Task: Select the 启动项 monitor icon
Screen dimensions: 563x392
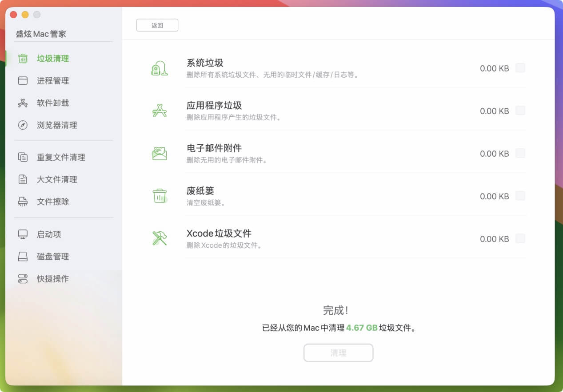Action: pyautogui.click(x=23, y=234)
